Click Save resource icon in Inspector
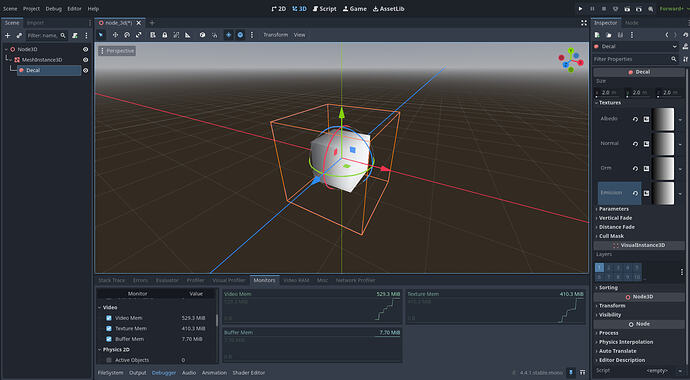This screenshot has width=690, height=380. tap(620, 35)
